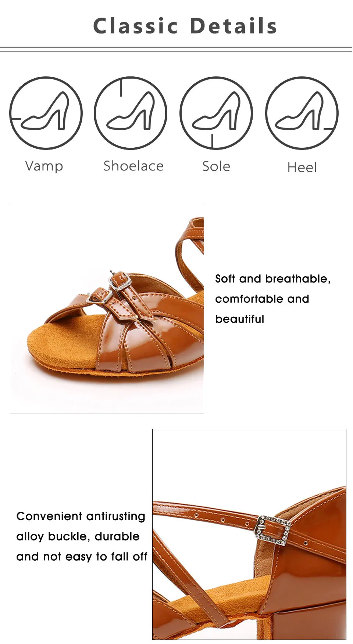Click the 'comfortable and' text line
This screenshot has height=644, width=353.
pyautogui.click(x=262, y=299)
